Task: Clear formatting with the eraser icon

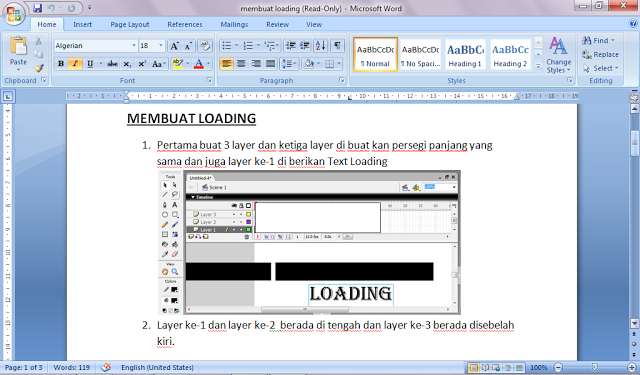Action: [205, 46]
